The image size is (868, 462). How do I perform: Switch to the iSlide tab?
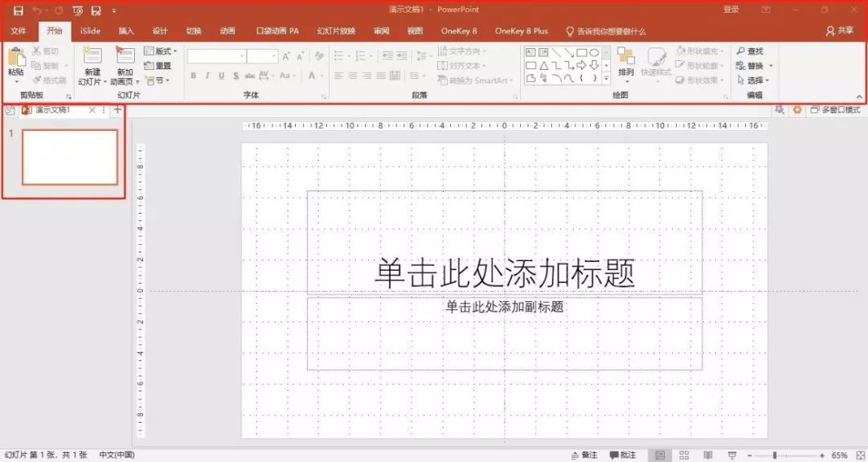tap(90, 31)
